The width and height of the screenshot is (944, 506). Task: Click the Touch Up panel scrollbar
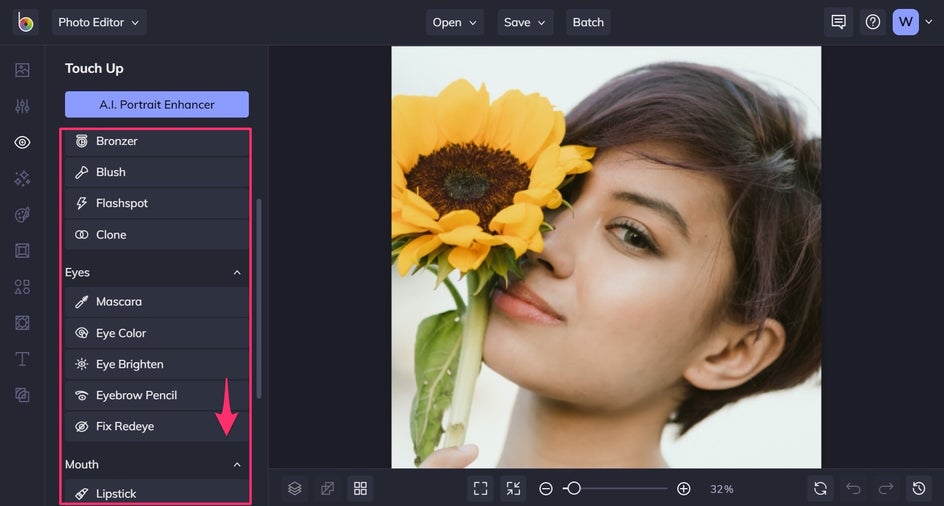[x=259, y=298]
